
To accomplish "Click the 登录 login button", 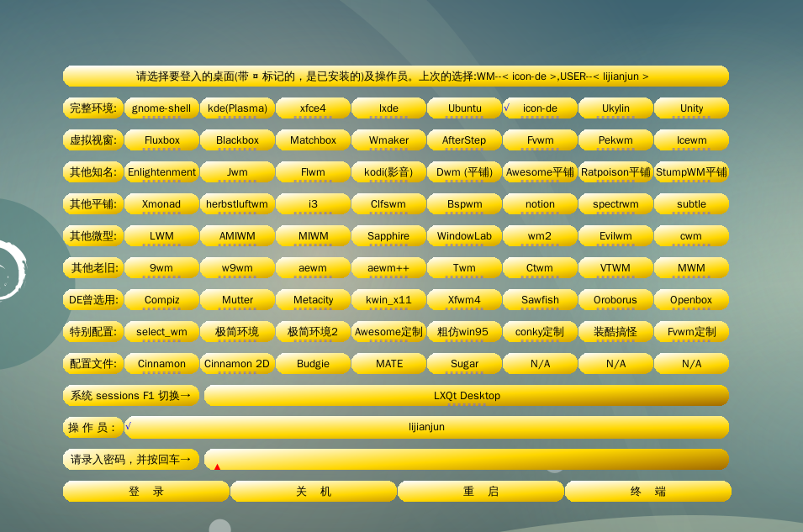I will (x=146, y=492).
